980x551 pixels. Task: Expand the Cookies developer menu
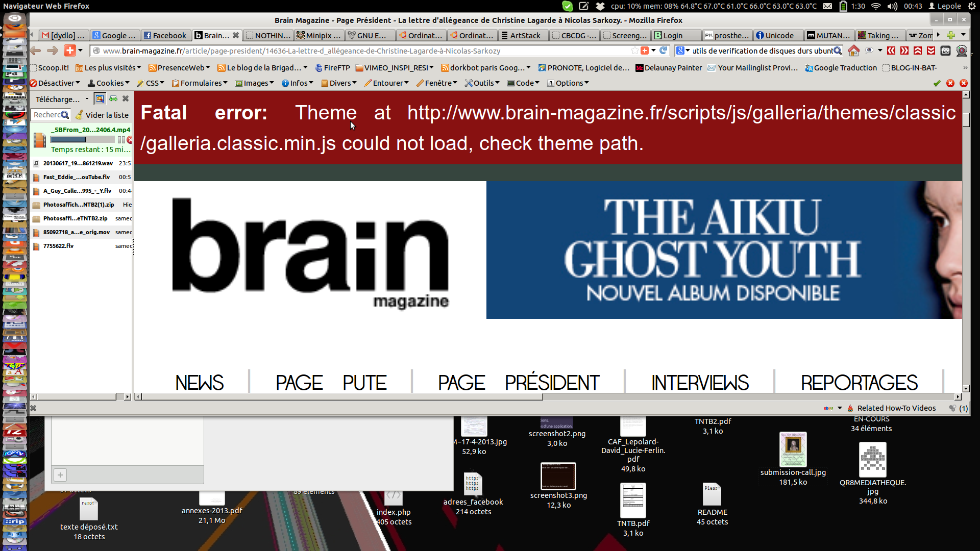pyautogui.click(x=109, y=83)
